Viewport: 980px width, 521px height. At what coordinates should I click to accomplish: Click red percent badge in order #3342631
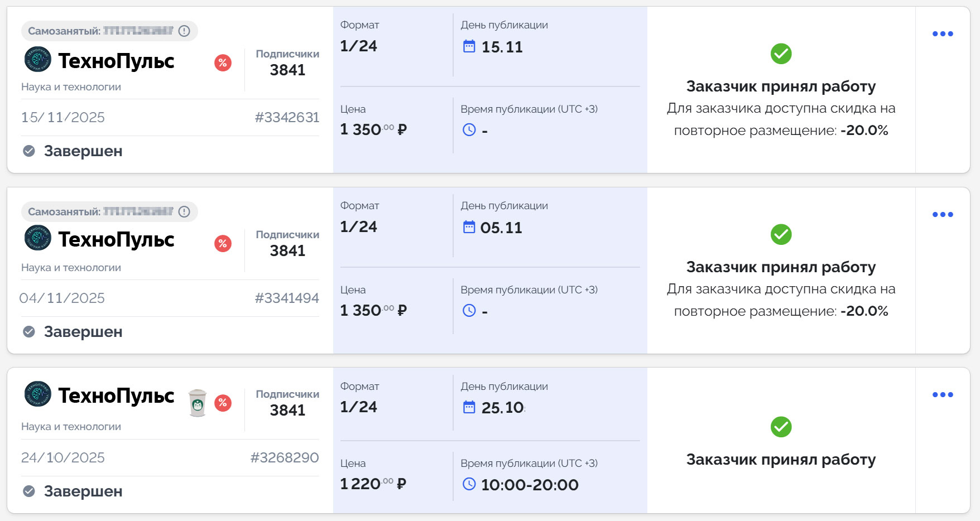(x=223, y=63)
